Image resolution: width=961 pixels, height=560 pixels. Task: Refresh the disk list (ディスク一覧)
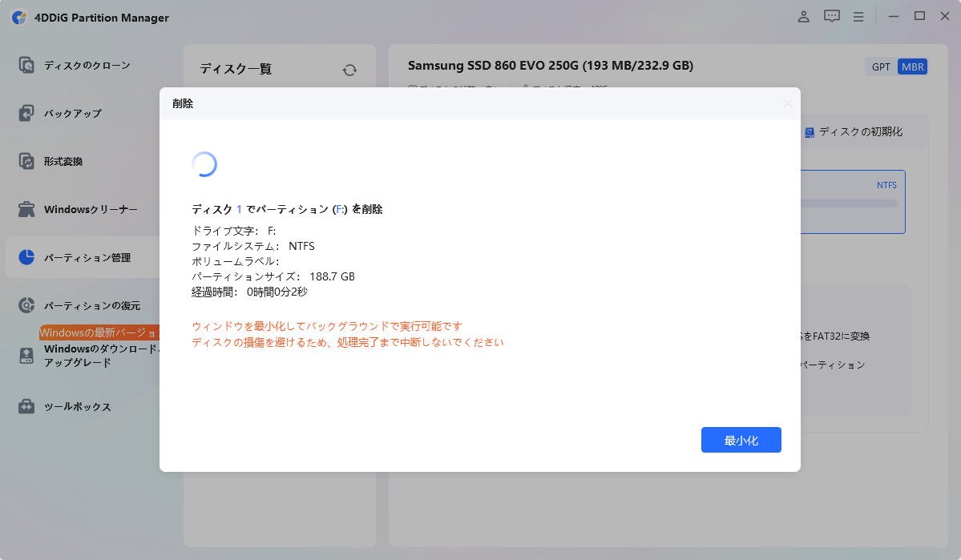point(349,70)
